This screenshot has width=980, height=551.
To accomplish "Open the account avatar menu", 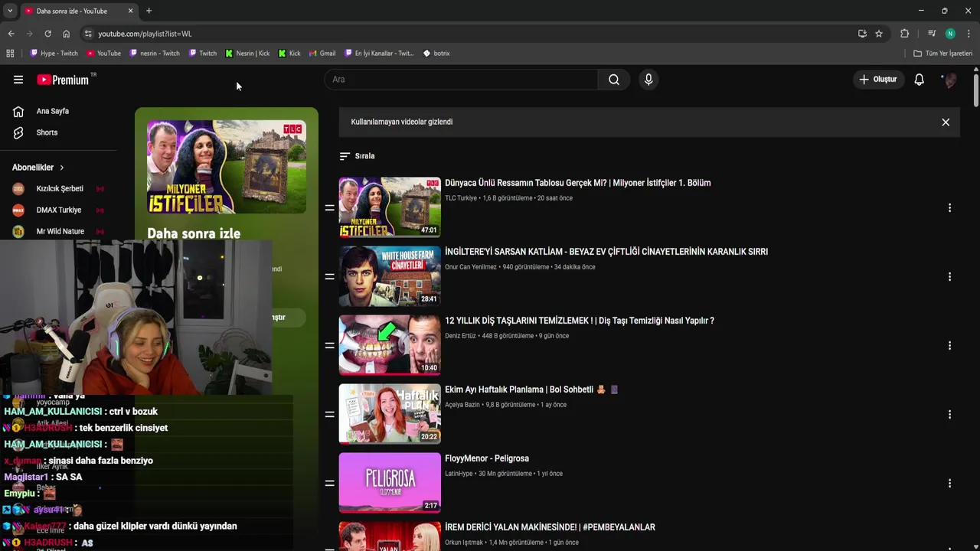I will 949,80.
